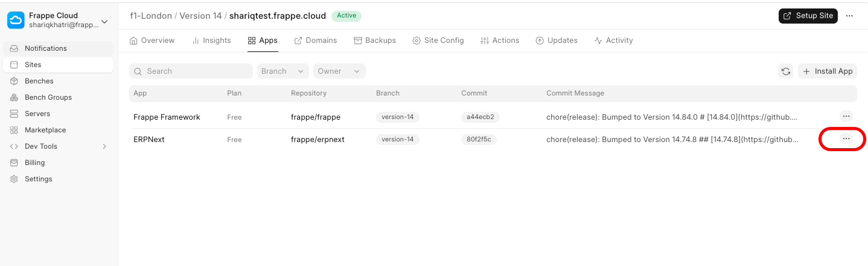The height and width of the screenshot is (266, 868).
Task: Switch to the Site Config tab
Action: pyautogui.click(x=438, y=41)
